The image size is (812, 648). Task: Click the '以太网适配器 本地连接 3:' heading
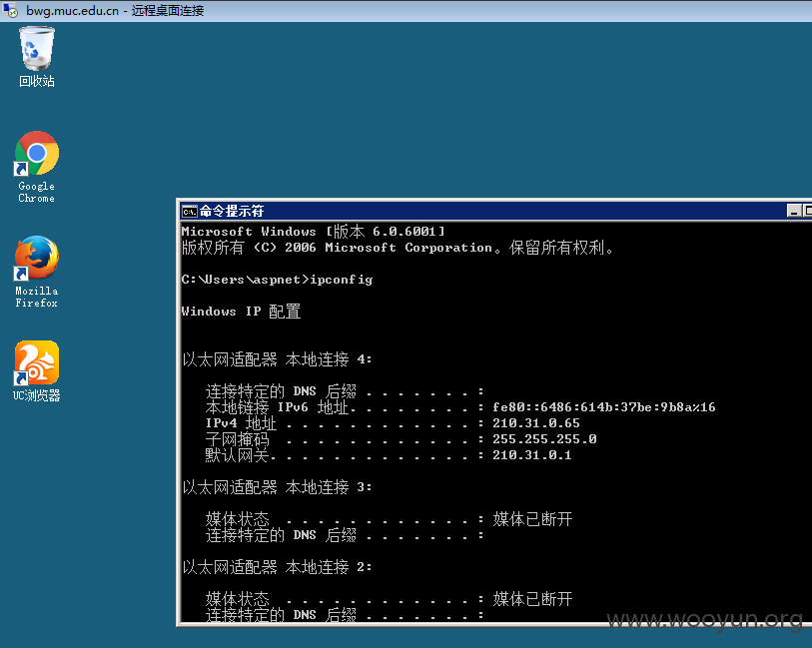tap(277, 487)
